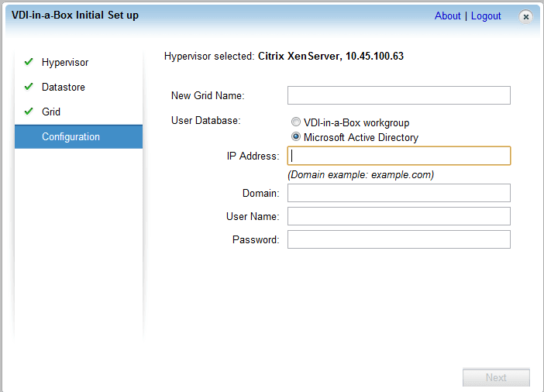The width and height of the screenshot is (544, 392).
Task: Open the About link
Action: click(x=447, y=16)
